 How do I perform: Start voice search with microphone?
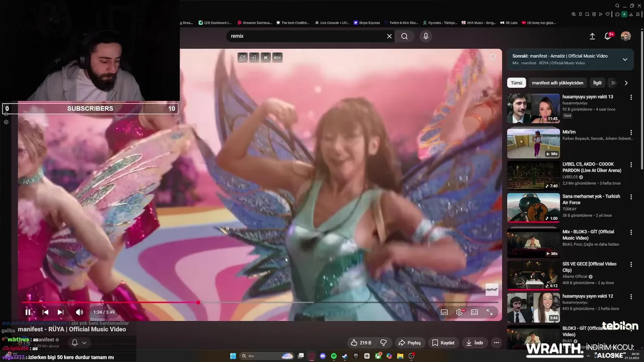tap(426, 36)
